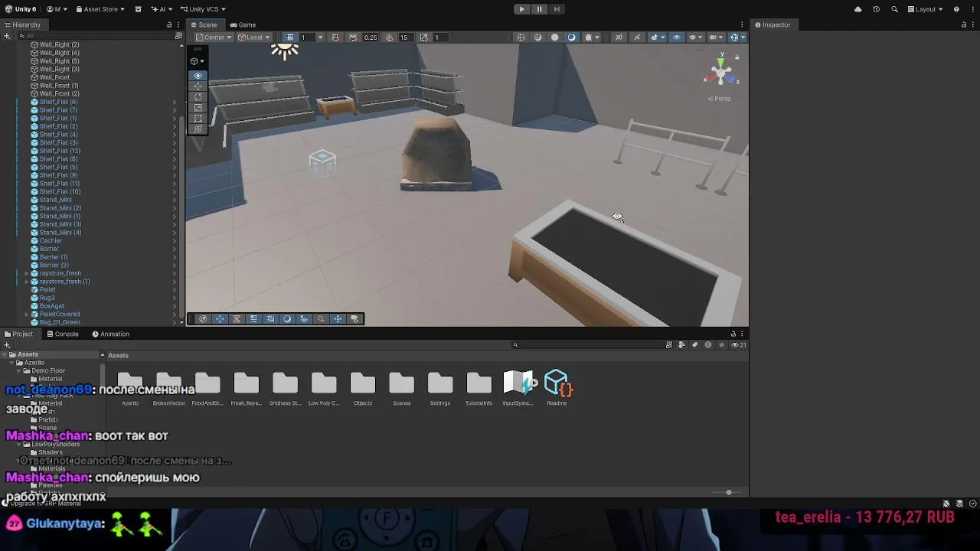Select Wall_Front in Hierarchy
The width and height of the screenshot is (980, 551).
[x=54, y=77]
